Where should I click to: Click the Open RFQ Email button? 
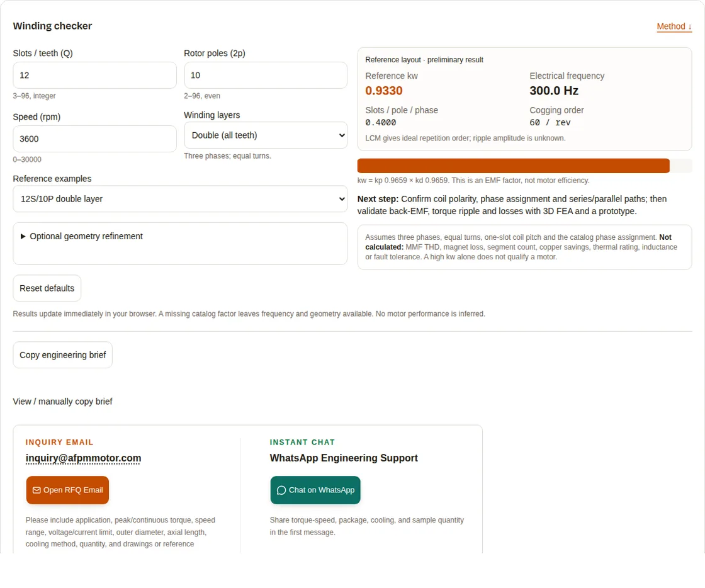tap(67, 490)
